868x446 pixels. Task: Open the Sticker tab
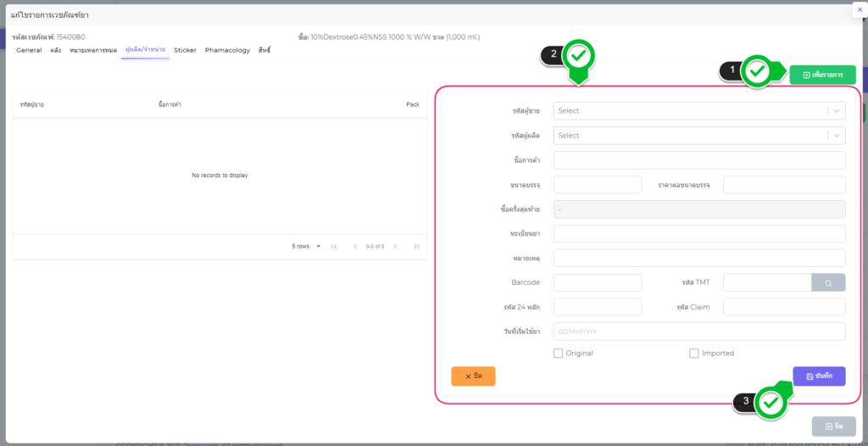(x=185, y=50)
